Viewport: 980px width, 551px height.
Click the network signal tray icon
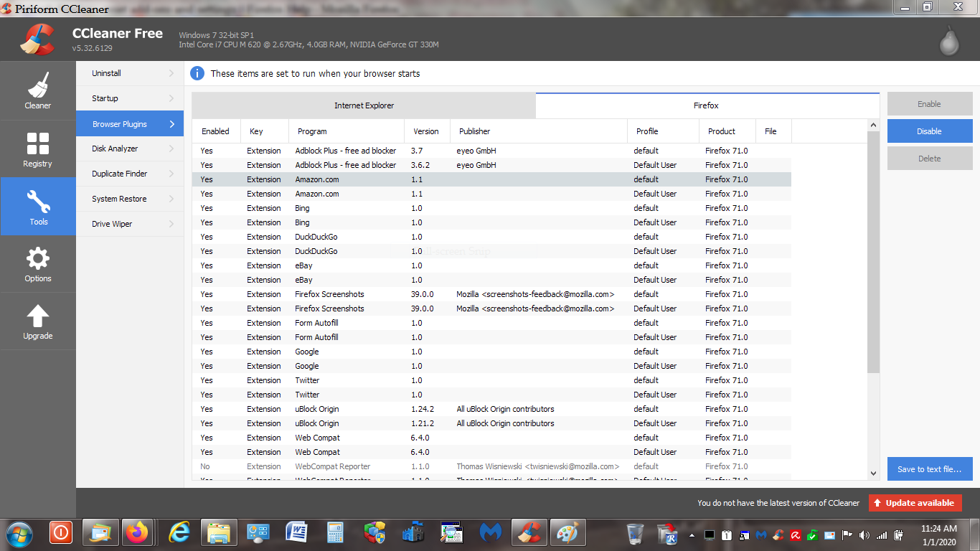(x=882, y=535)
